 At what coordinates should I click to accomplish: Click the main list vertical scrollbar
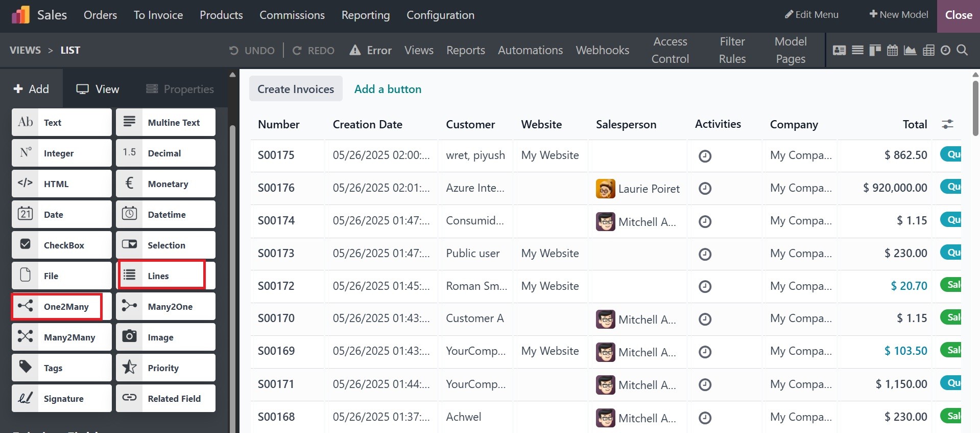[975, 107]
